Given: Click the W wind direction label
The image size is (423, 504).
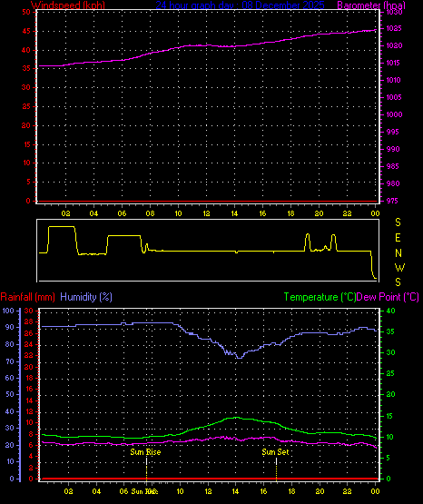Looking at the screenshot, I should coord(399,268).
